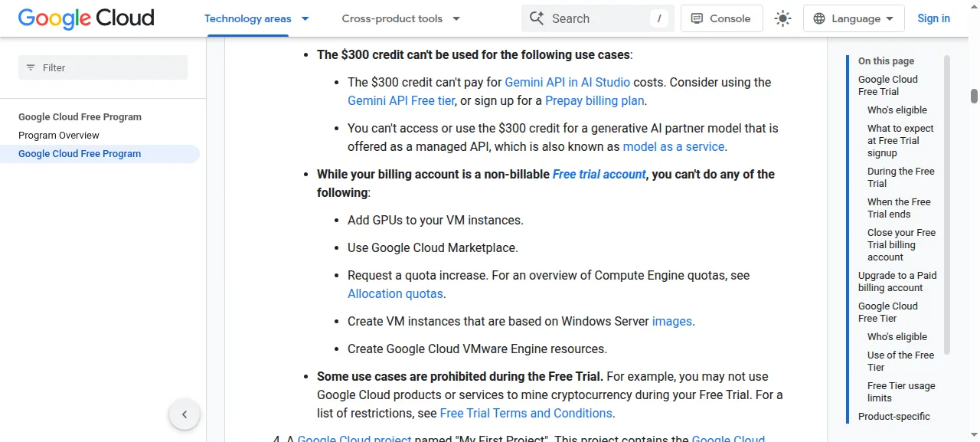
Task: Click the globe icon in Language button
Action: 819,18
